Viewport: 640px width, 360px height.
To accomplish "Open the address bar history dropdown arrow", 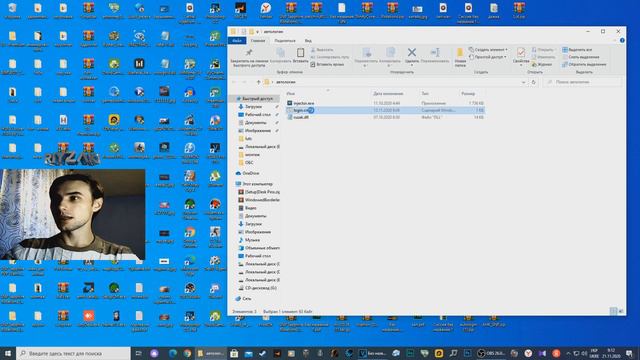I will pos(524,82).
